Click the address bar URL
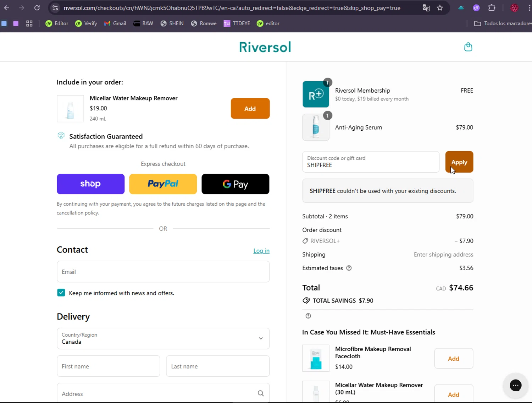Screen dimensions: 532x403 232,8
